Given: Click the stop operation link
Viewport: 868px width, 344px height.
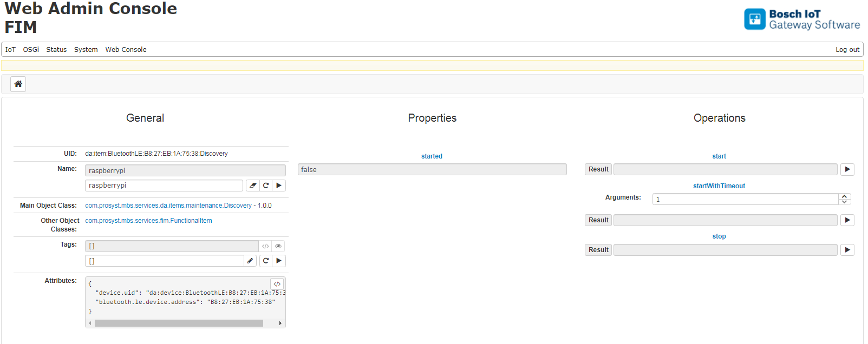Looking at the screenshot, I should point(719,236).
